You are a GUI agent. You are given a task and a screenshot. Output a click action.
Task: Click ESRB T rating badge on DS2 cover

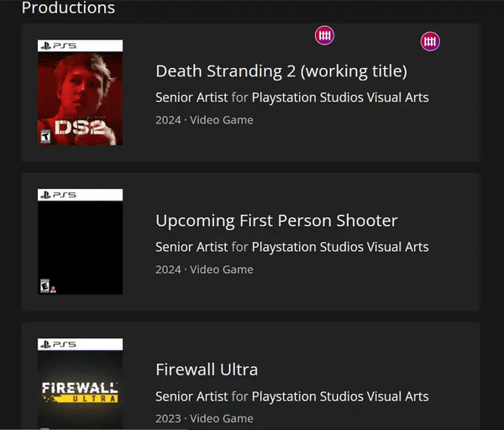[x=45, y=136]
